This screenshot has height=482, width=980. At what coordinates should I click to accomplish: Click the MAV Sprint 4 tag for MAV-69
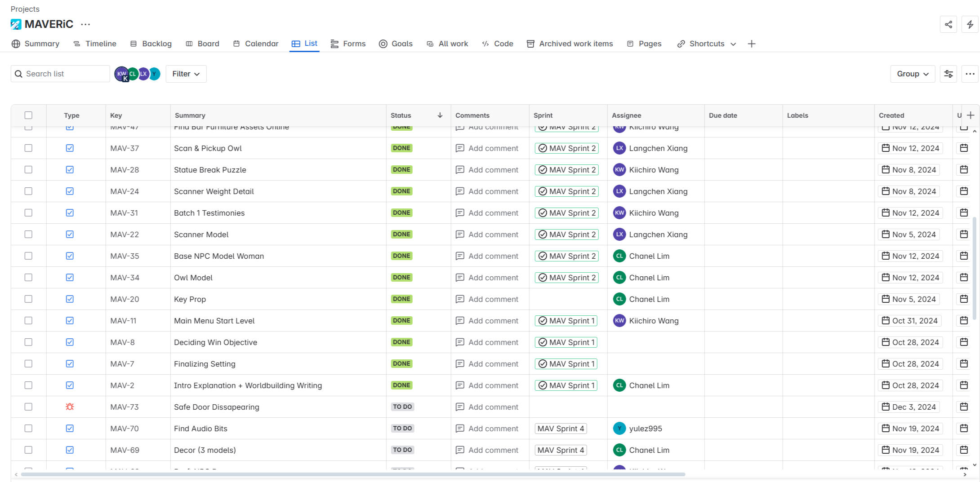tap(561, 450)
